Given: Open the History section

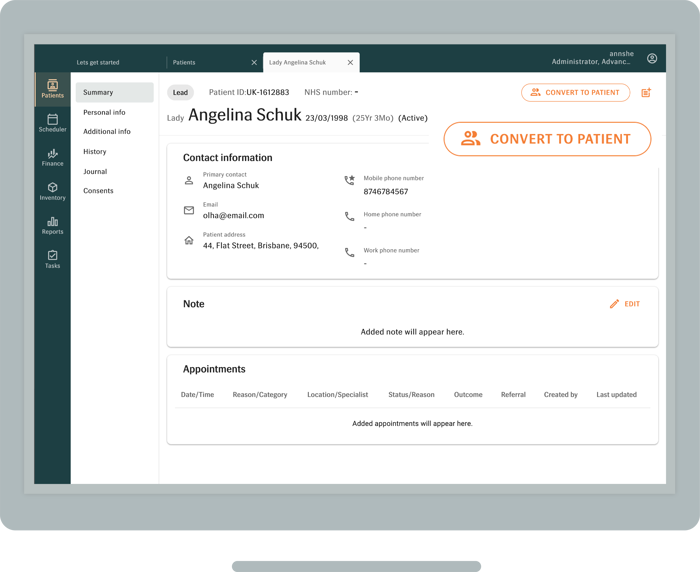Looking at the screenshot, I should (95, 152).
